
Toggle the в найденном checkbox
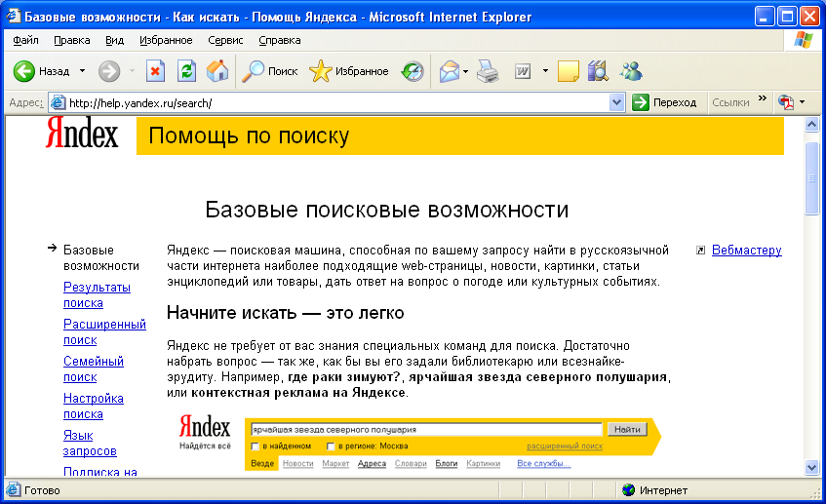pyautogui.click(x=255, y=446)
